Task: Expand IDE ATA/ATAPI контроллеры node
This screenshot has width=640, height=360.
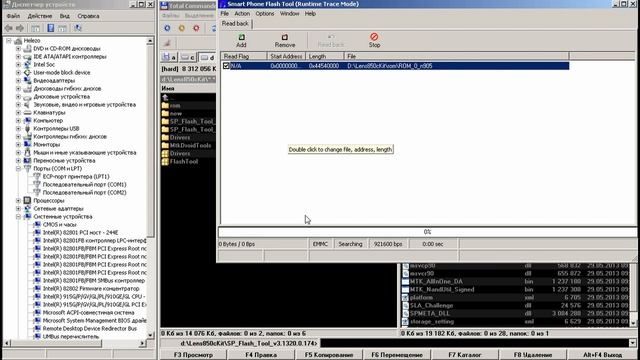Action: [x=18, y=57]
